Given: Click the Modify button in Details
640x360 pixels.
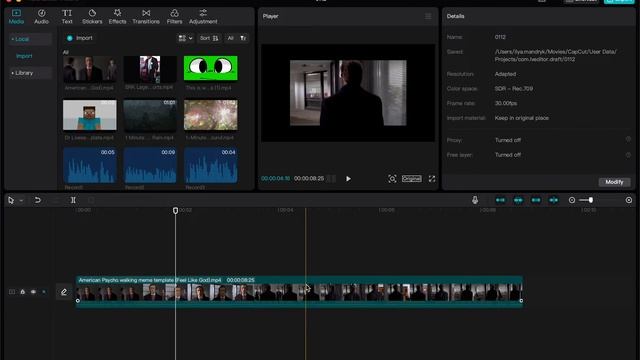Looking at the screenshot, I should [x=614, y=182].
